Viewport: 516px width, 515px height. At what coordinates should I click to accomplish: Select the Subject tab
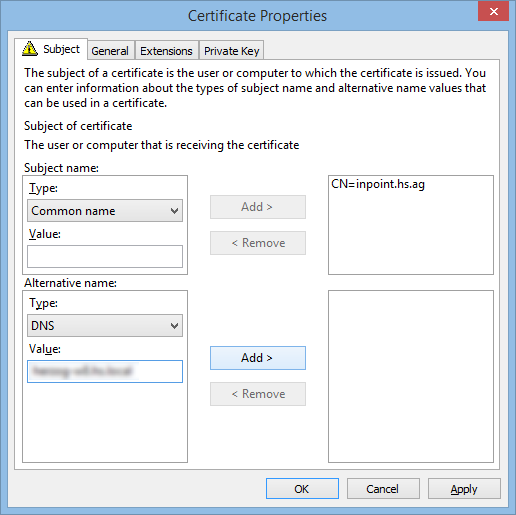(51, 49)
